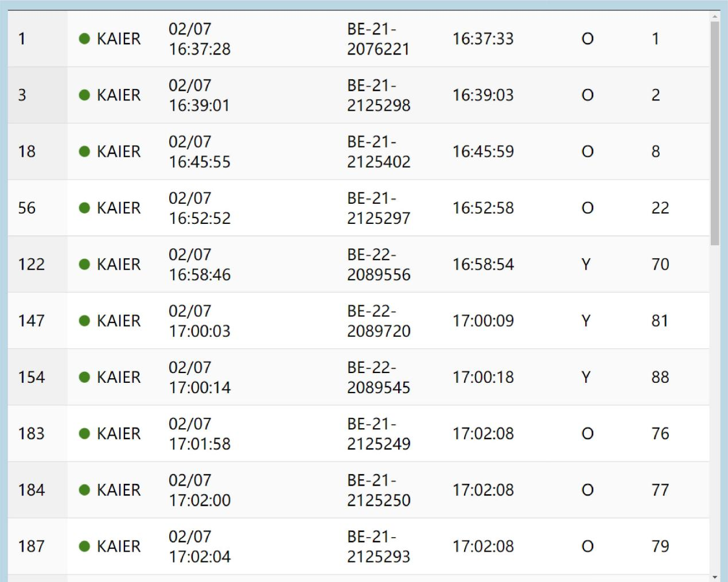Click KAIER label in row 183
728x582 pixels.
(x=118, y=433)
